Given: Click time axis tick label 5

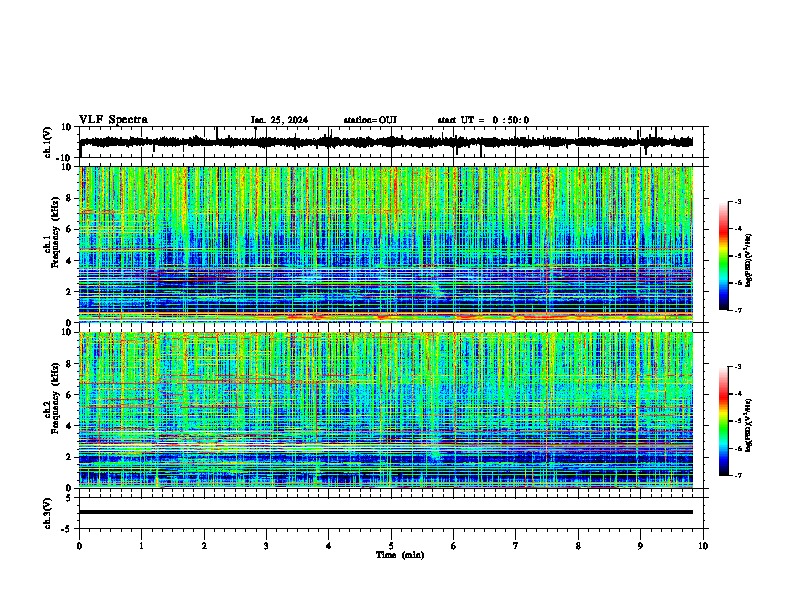Looking at the screenshot, I should pyautogui.click(x=391, y=546).
